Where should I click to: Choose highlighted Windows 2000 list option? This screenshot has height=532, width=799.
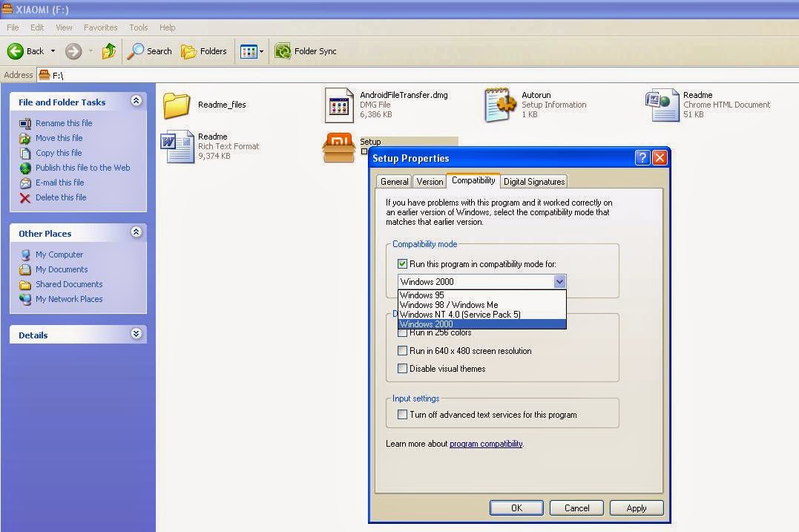[481, 324]
